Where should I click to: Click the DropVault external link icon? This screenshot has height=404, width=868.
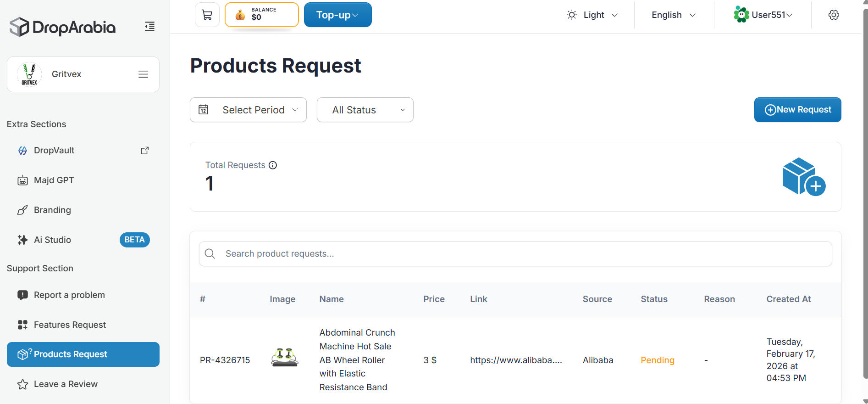tap(144, 151)
